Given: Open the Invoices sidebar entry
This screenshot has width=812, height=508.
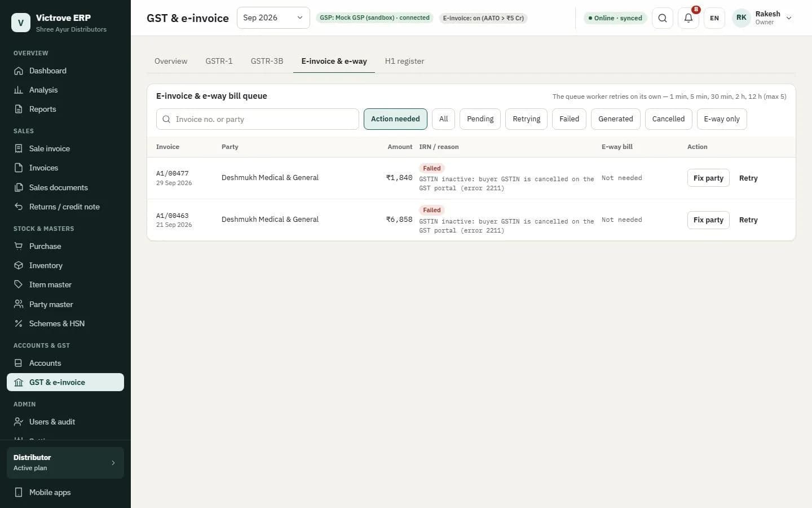Looking at the screenshot, I should click(65, 168).
